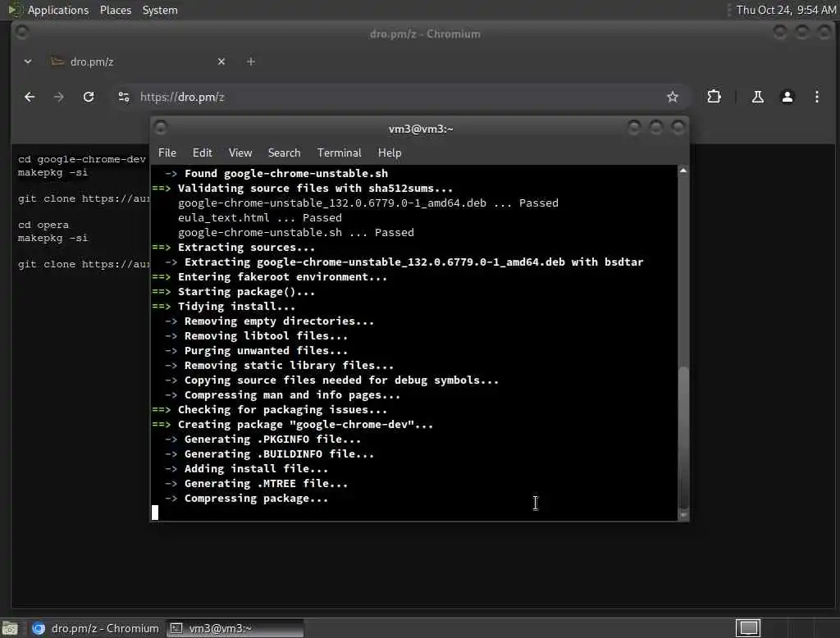Click 'Generating .MTREE file...' line
The width and height of the screenshot is (840, 638).
click(267, 483)
